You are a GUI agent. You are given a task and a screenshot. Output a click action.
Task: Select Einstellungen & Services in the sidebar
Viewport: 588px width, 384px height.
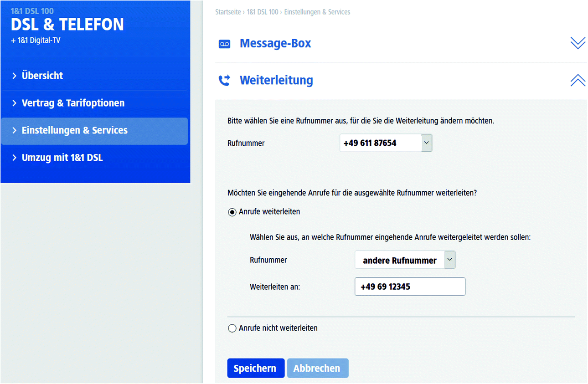pyautogui.click(x=94, y=131)
